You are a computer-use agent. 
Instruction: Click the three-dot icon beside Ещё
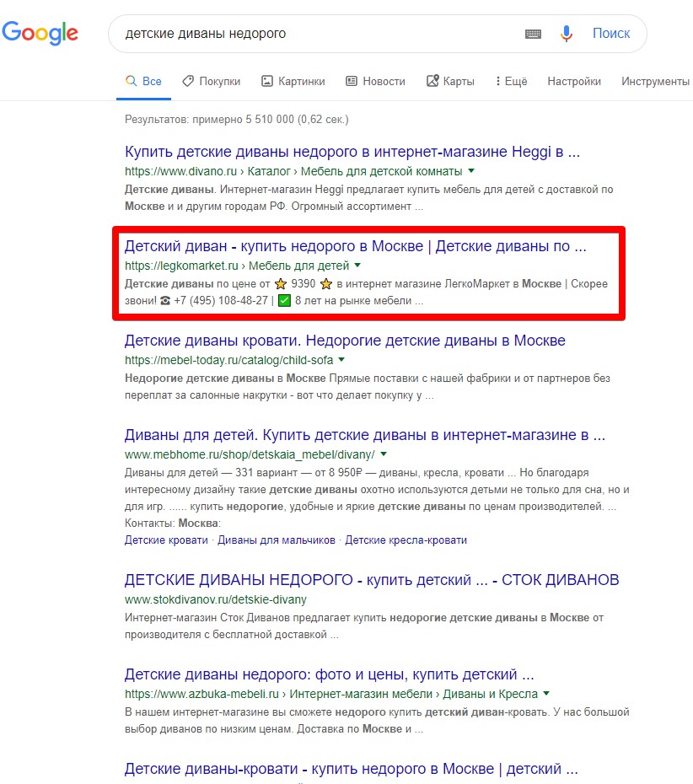[x=497, y=81]
